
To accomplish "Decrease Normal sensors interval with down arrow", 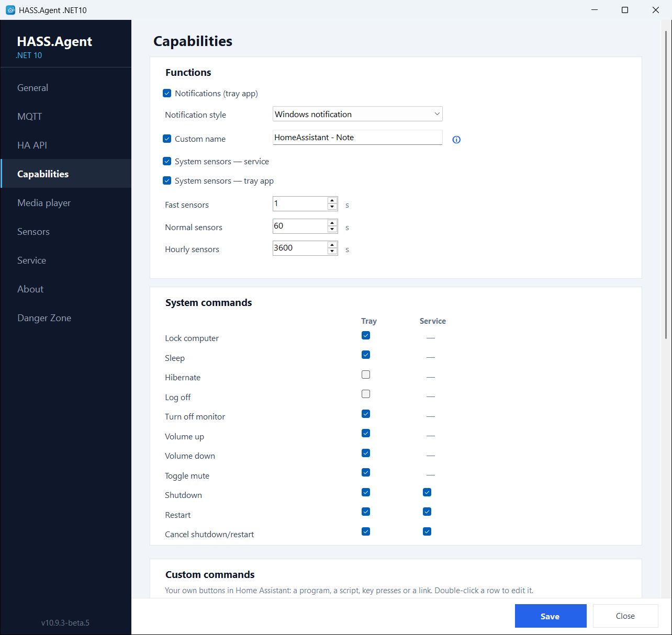I will tap(332, 229).
